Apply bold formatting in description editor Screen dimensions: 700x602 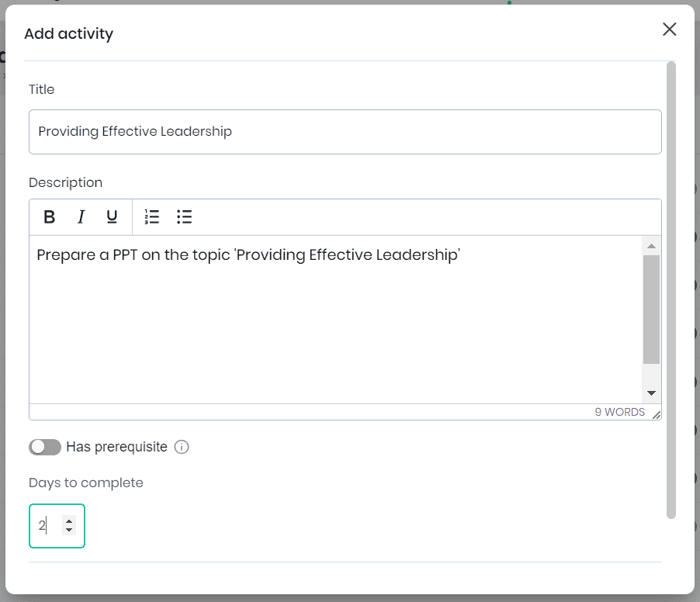[50, 217]
